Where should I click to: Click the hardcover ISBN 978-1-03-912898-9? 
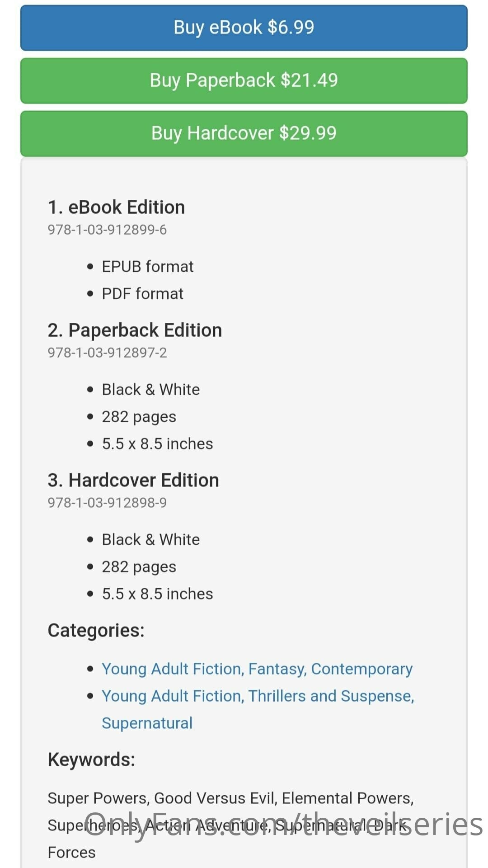tap(107, 503)
